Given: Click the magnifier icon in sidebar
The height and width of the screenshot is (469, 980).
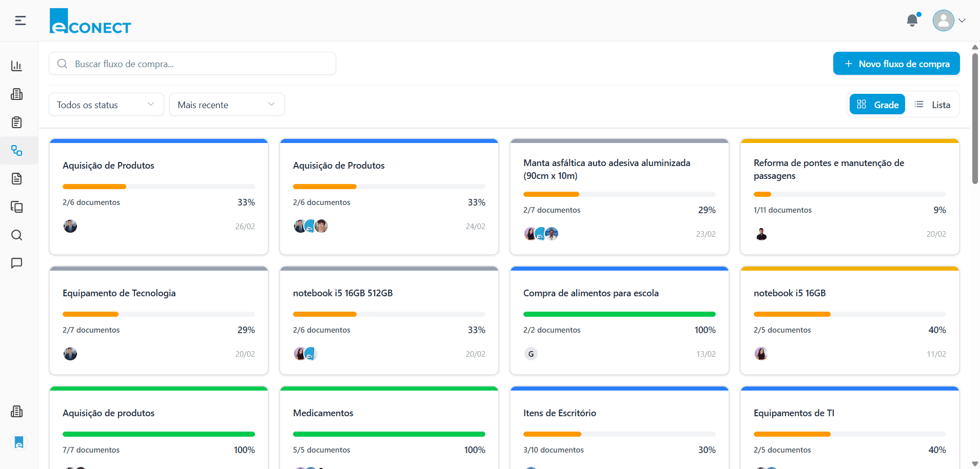Looking at the screenshot, I should point(17,235).
